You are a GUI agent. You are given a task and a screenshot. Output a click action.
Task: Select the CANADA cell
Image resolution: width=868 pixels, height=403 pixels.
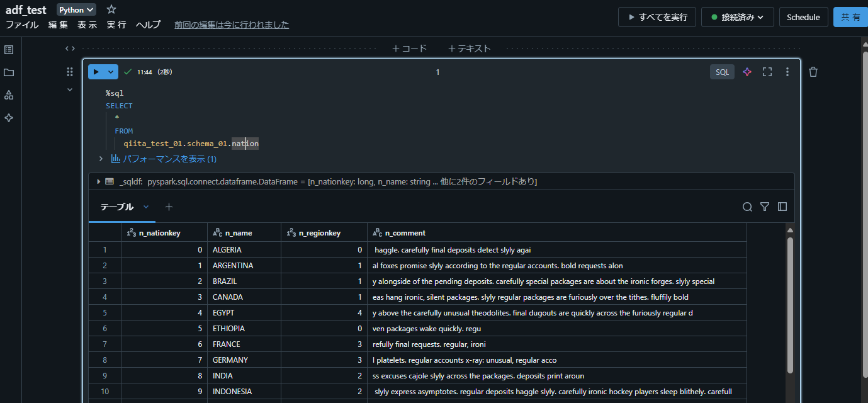pos(244,297)
